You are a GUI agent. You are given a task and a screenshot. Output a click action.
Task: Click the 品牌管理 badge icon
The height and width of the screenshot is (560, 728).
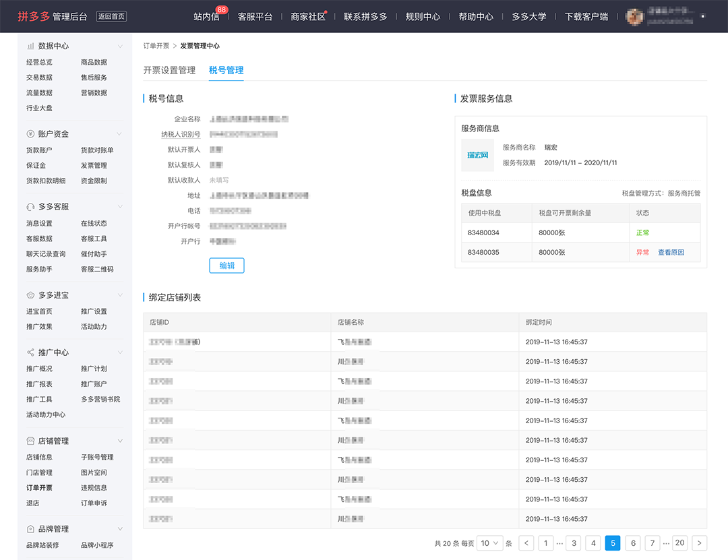30,529
